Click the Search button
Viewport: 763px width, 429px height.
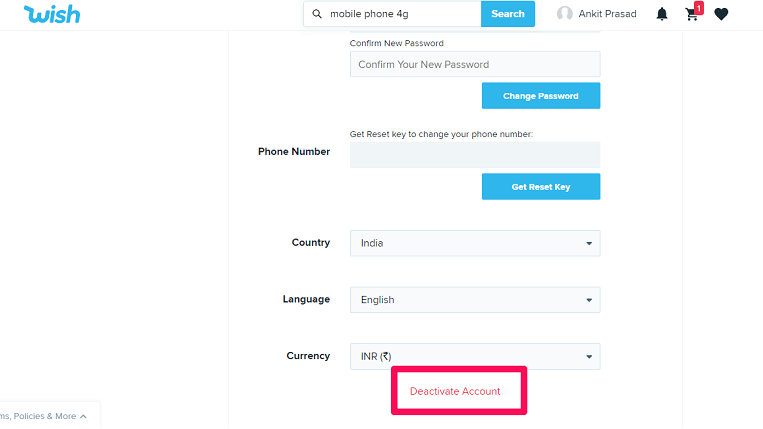[x=508, y=14]
